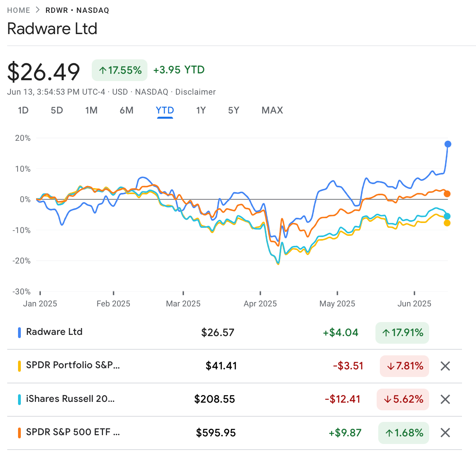Viewport: 476px width, 454px height.
Task: Click the HOME breadcrumb link
Action: click(18, 10)
